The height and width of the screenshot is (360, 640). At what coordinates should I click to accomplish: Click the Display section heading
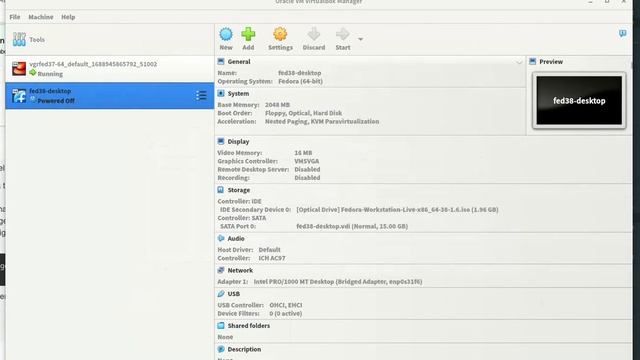coord(238,142)
